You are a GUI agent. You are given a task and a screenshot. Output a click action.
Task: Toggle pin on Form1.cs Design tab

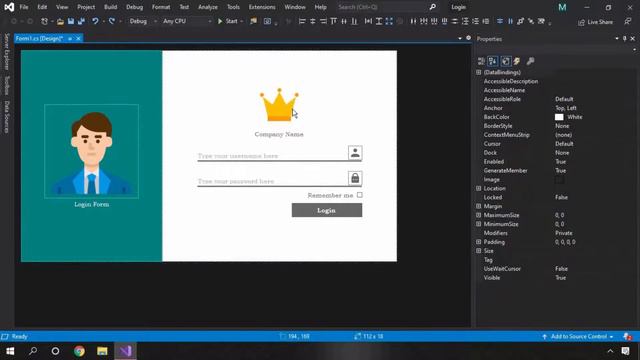point(70,38)
